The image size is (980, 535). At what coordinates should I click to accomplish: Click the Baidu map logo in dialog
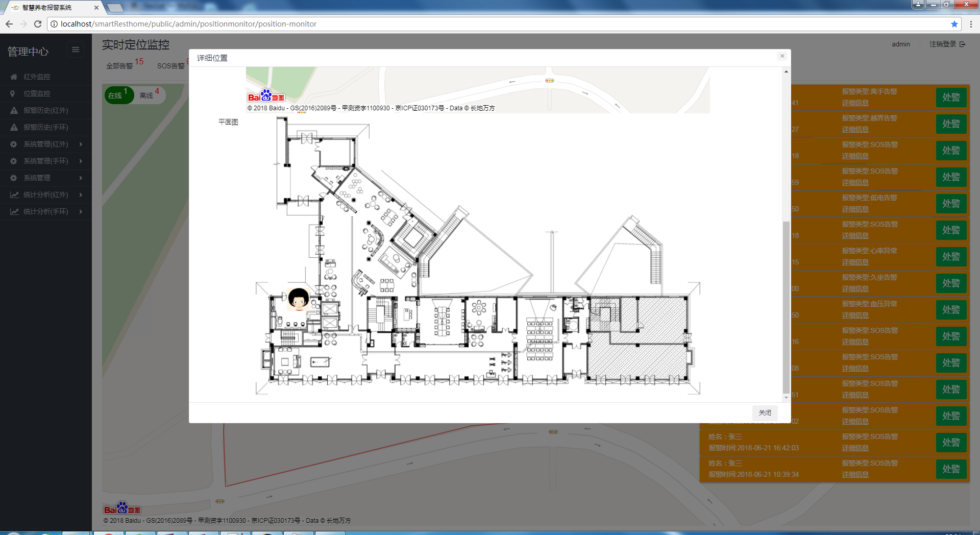[x=266, y=95]
